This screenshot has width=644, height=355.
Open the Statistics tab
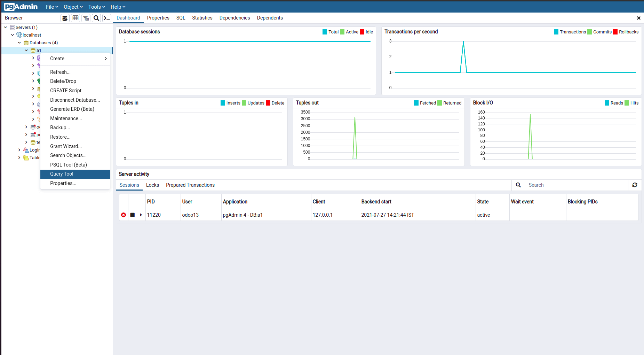(202, 18)
